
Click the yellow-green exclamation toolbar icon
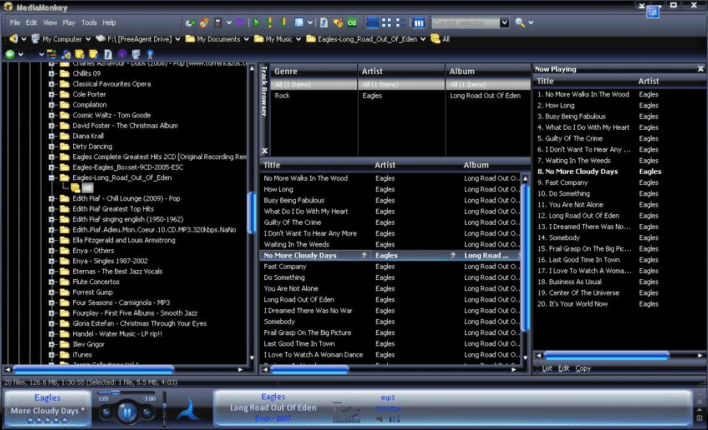click(x=284, y=23)
